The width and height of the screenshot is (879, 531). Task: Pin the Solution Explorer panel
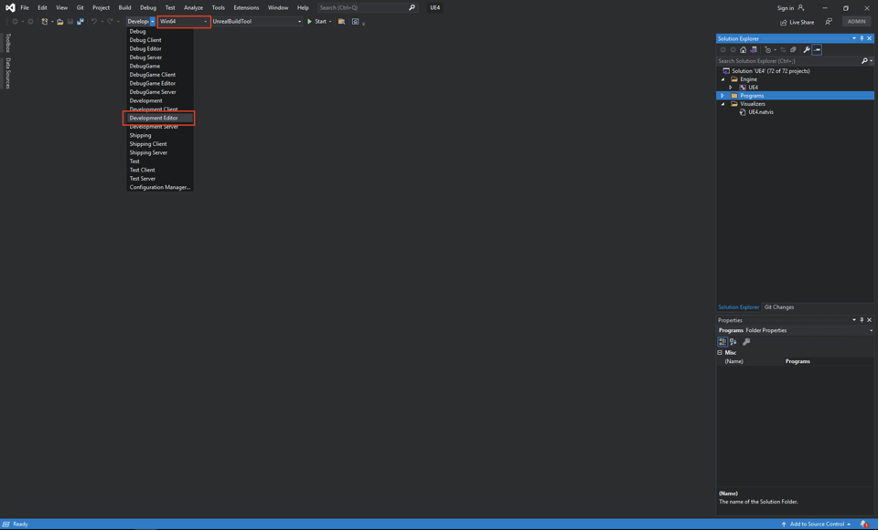(862, 39)
